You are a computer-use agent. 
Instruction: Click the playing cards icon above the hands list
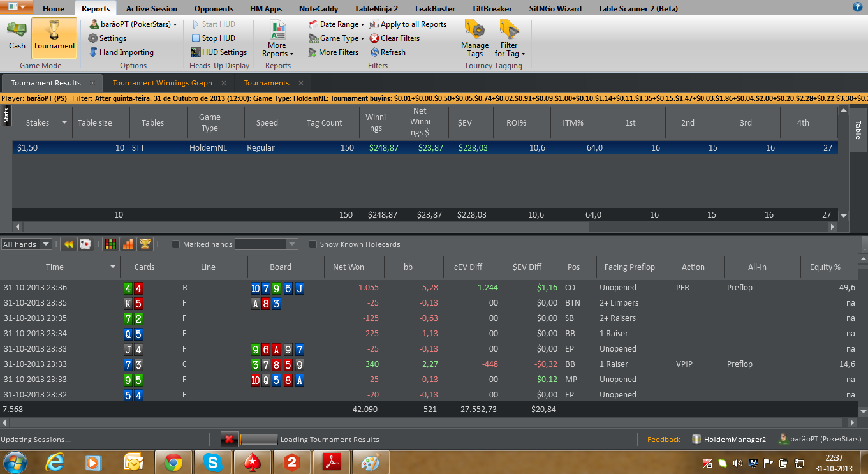click(x=85, y=244)
